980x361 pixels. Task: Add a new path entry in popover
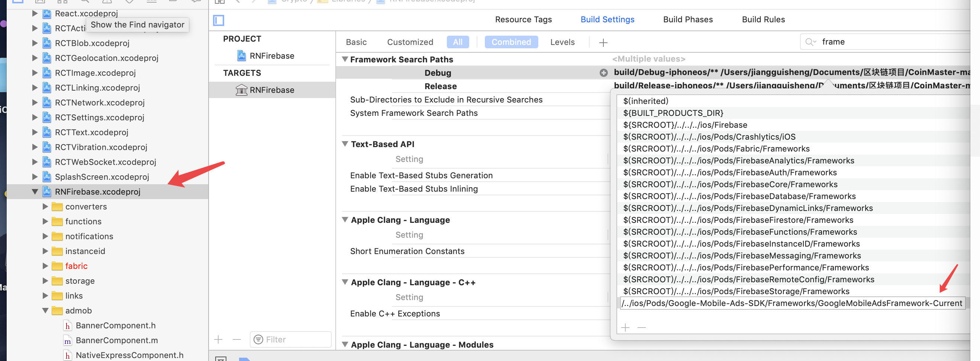coord(625,328)
